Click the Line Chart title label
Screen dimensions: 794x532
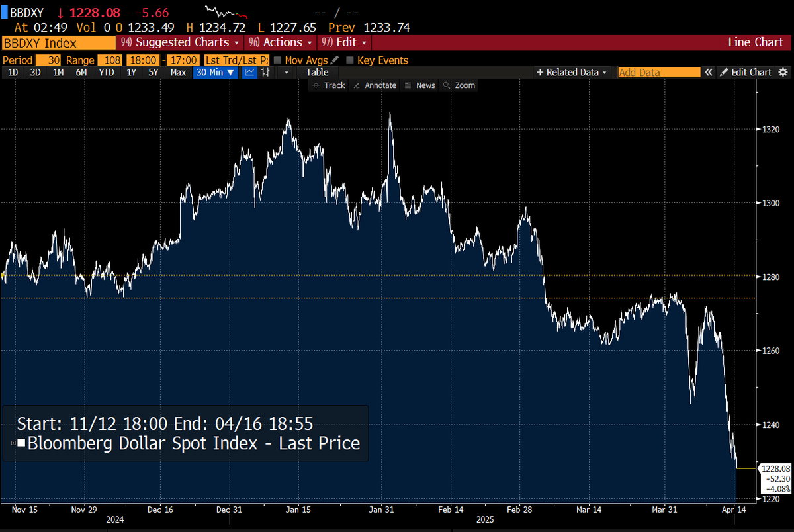point(755,42)
